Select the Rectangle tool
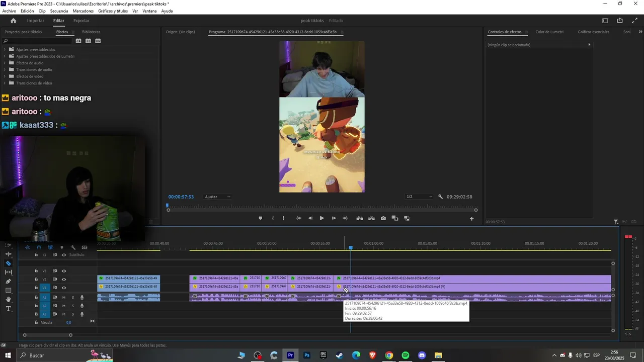Image resolution: width=644 pixels, height=362 pixels. 9,290
